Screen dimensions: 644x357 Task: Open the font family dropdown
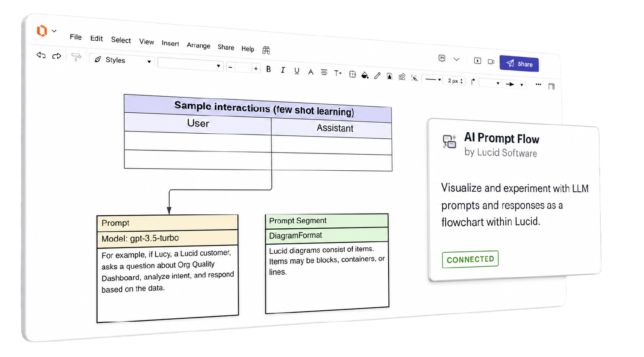(190, 64)
